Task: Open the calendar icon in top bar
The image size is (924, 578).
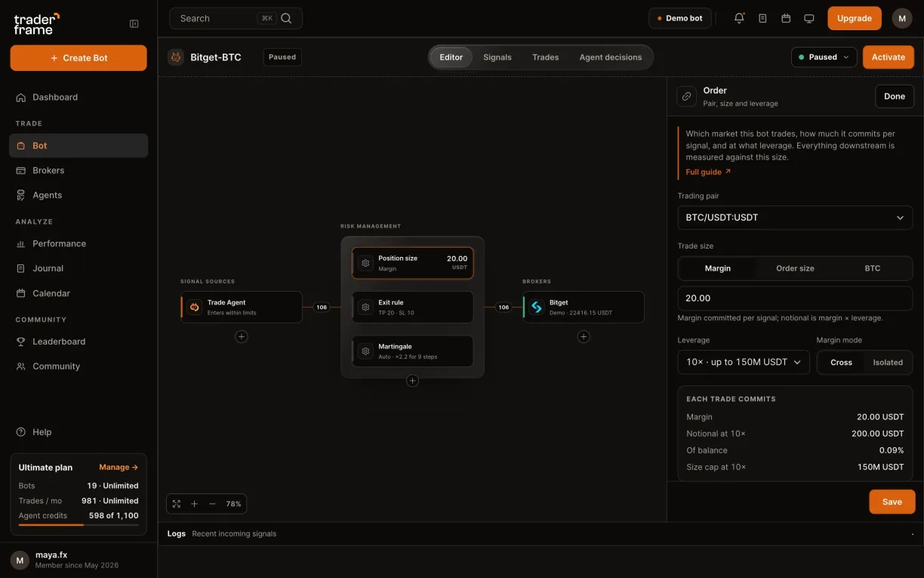Action: 786,18
